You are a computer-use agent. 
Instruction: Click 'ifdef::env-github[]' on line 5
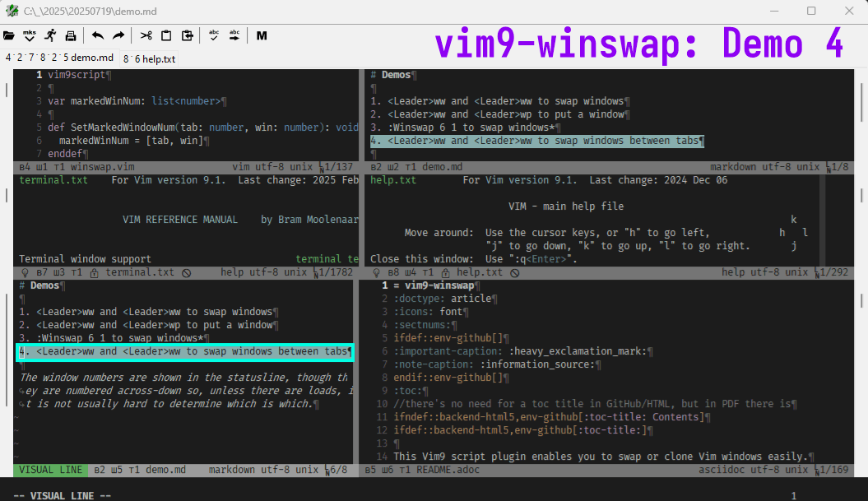click(448, 337)
